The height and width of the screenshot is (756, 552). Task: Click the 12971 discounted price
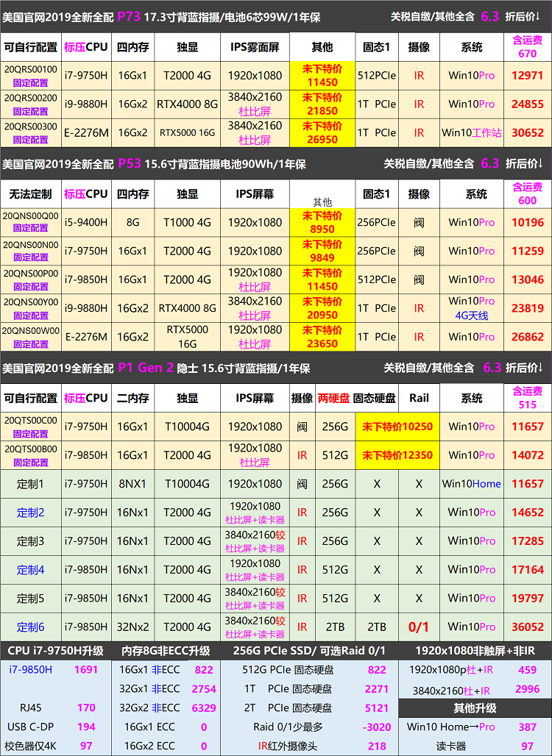(527, 76)
